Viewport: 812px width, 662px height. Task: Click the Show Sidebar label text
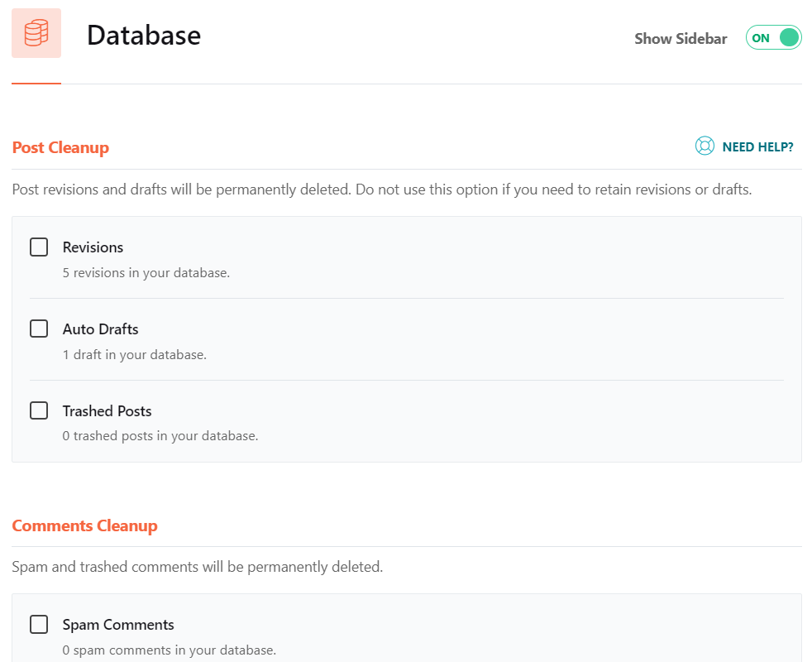point(681,39)
